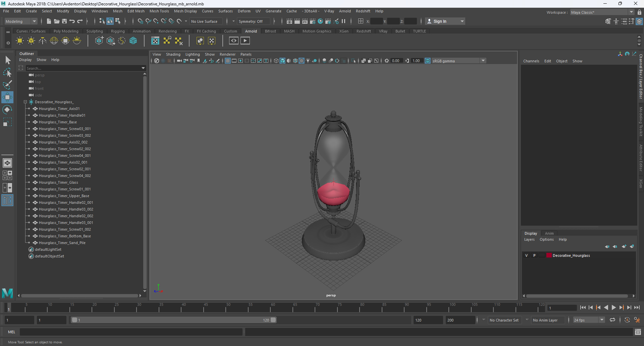Open the Script Editor icon
644x346 pixels.
[x=638, y=332]
